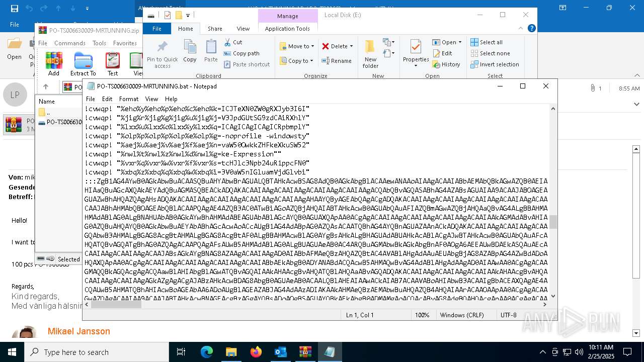The image size is (644, 362).
Task: Click WinRAR up-one-level arrow
Action: [x=46, y=87]
